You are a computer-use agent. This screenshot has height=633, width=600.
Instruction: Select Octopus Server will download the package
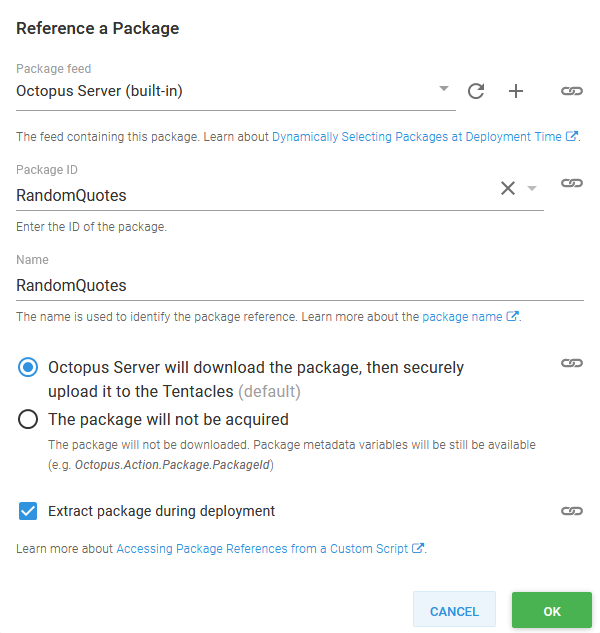pyautogui.click(x=28, y=367)
